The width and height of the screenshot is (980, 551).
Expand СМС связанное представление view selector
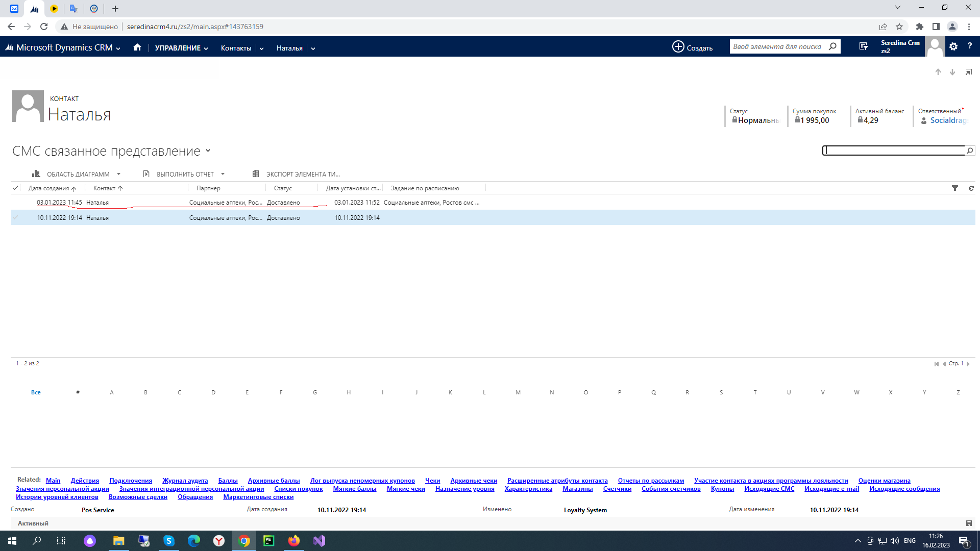pos(208,151)
